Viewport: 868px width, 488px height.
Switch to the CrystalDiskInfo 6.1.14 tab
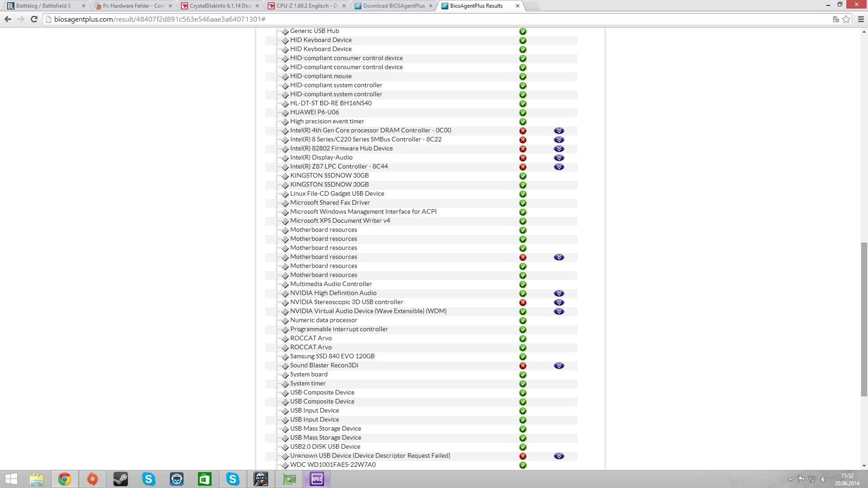[x=220, y=6]
